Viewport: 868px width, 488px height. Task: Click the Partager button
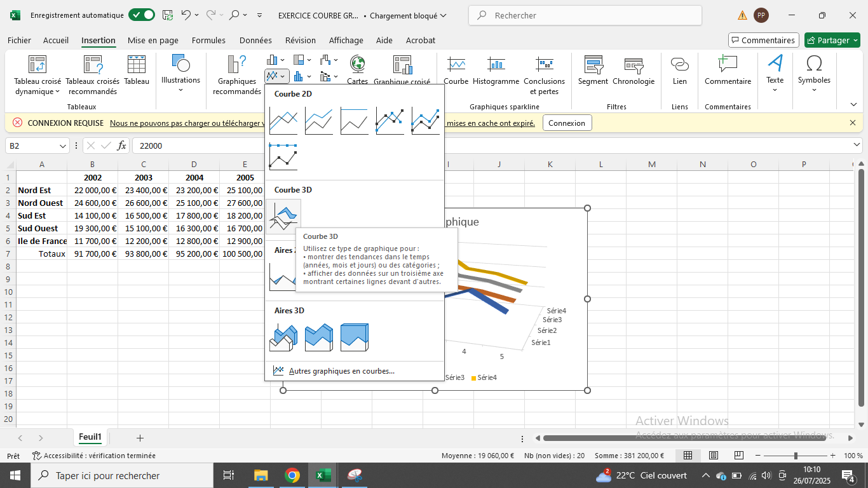832,40
